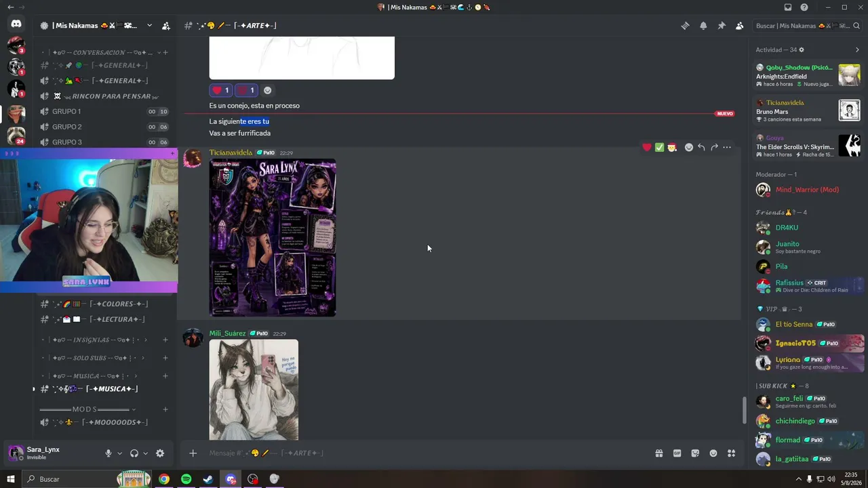Viewport: 868px width, 488px height.
Task: Open the inbox icon in title bar
Action: click(787, 7)
